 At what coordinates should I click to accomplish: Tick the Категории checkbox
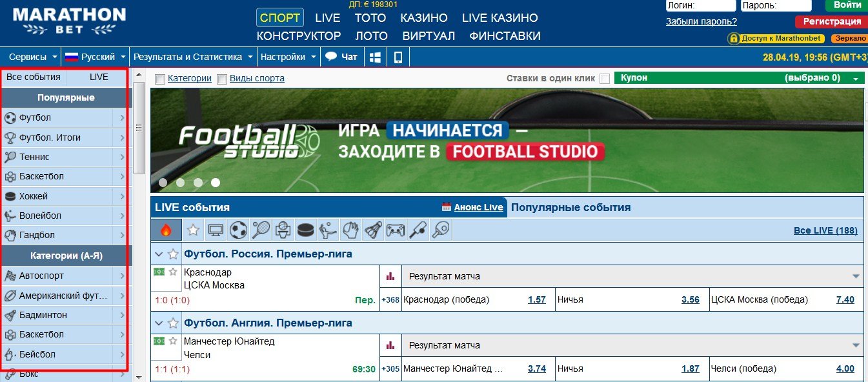[160, 79]
